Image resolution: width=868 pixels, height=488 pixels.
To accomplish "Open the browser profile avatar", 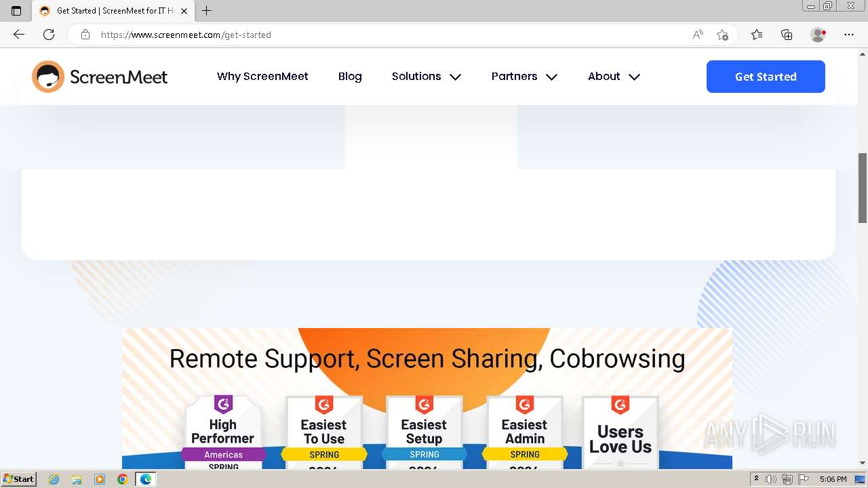I will (818, 35).
